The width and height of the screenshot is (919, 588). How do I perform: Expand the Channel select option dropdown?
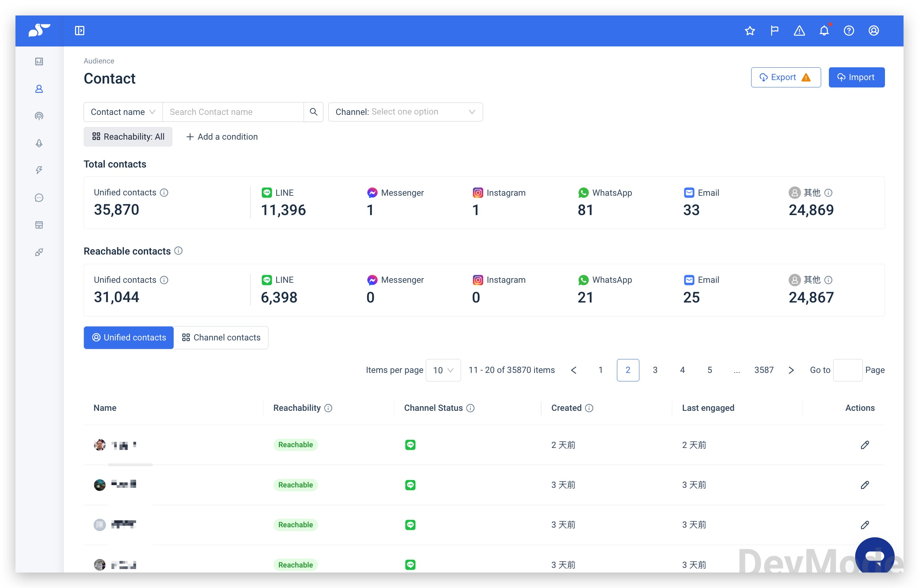tap(405, 112)
